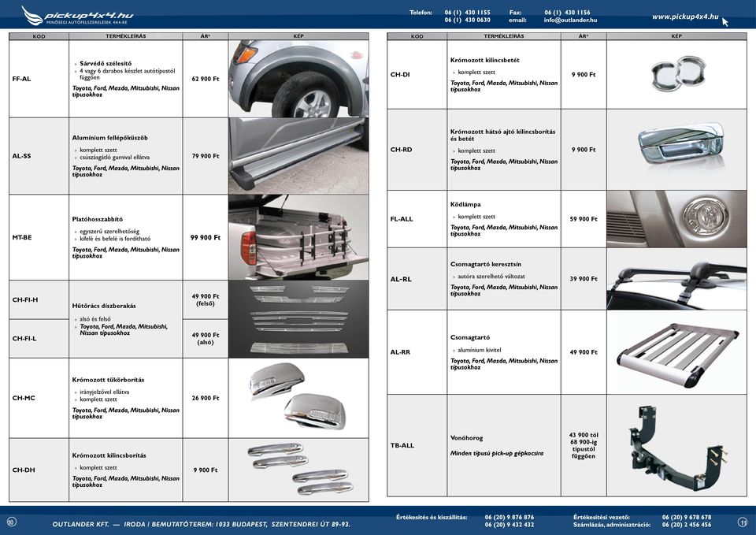Viewport: 756px width, 535px height.
Task: Click the 99 900 Ft price
Action: pyautogui.click(x=206, y=237)
